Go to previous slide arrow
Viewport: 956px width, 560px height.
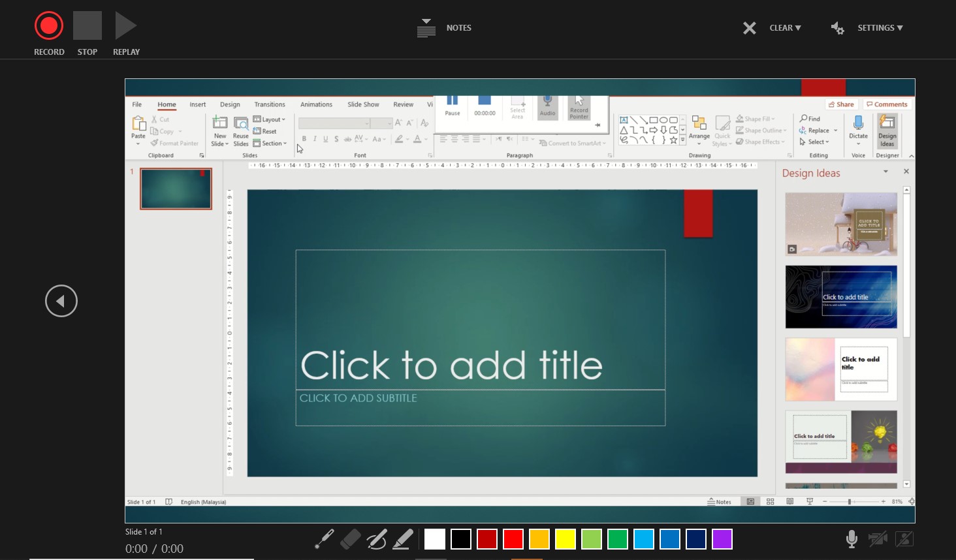(x=61, y=301)
